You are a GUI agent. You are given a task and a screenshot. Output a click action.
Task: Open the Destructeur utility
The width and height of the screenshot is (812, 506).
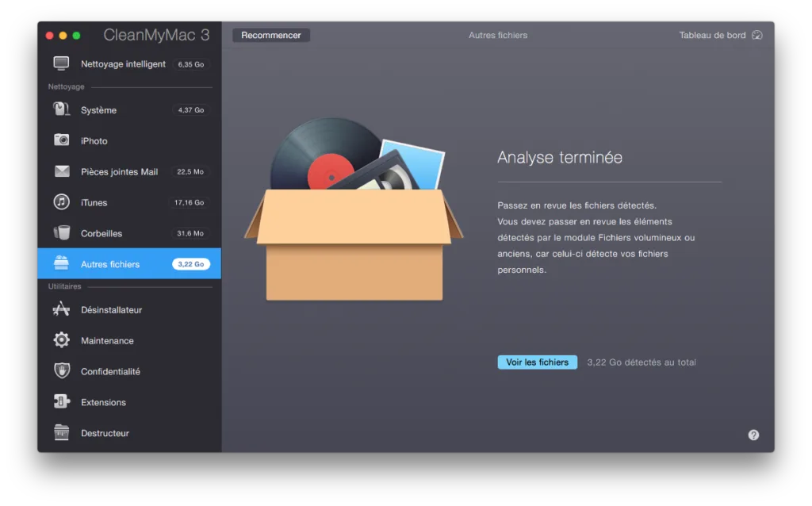point(105,433)
